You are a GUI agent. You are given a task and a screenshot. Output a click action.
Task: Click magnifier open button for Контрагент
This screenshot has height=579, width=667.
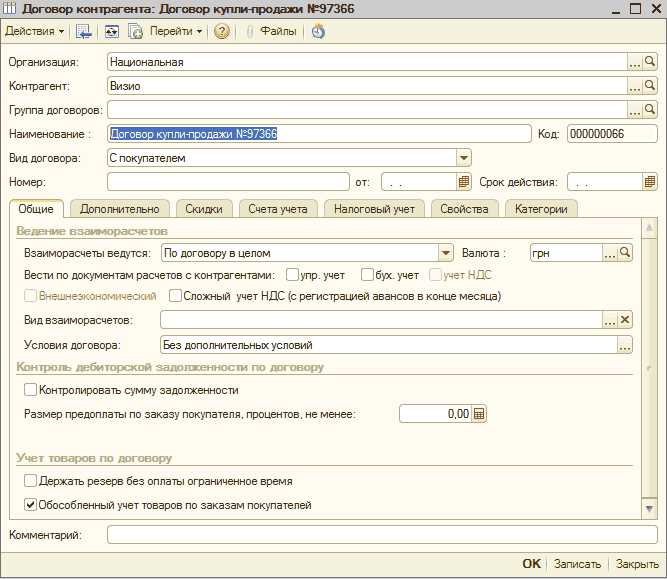point(649,86)
